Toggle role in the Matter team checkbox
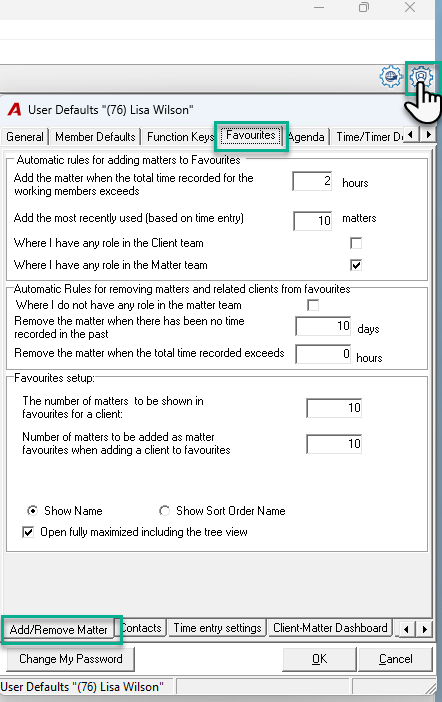 click(x=356, y=265)
